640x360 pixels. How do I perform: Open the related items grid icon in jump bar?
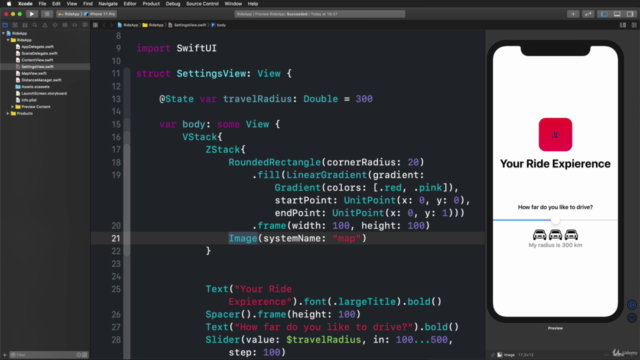coord(96,25)
